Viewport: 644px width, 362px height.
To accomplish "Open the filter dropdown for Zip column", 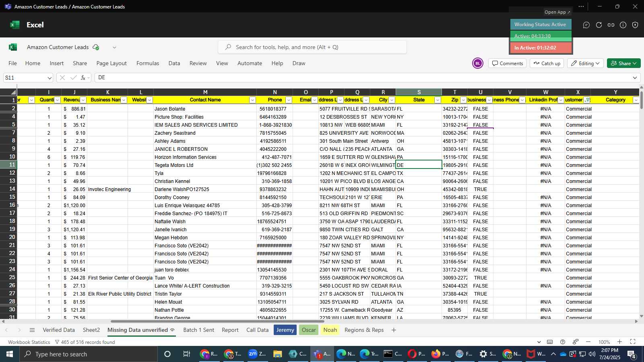I will 463,100.
